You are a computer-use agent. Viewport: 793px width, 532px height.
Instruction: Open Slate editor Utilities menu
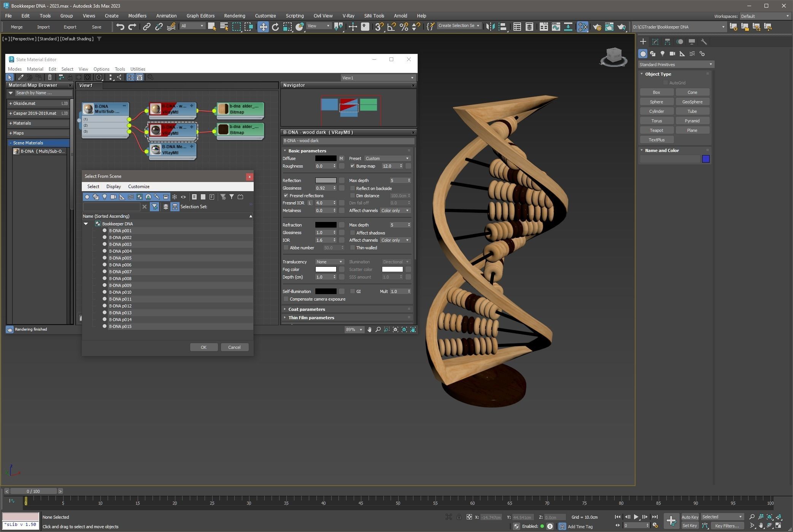[x=138, y=69]
